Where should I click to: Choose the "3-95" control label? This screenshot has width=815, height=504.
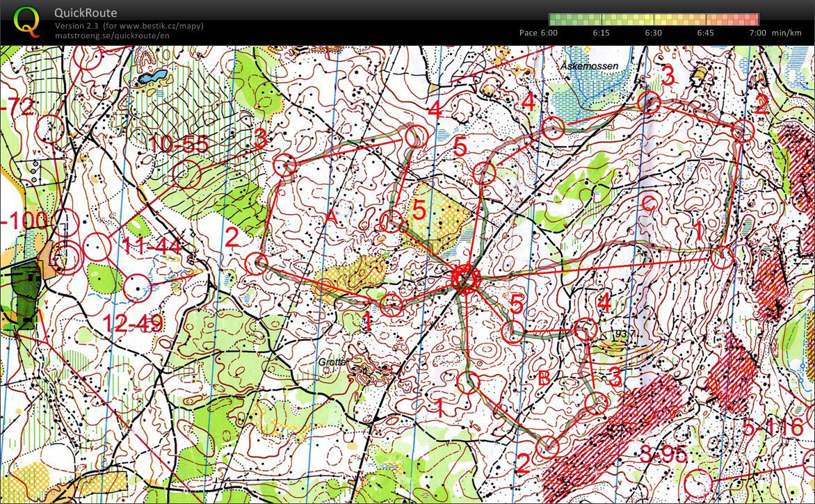coord(663,455)
